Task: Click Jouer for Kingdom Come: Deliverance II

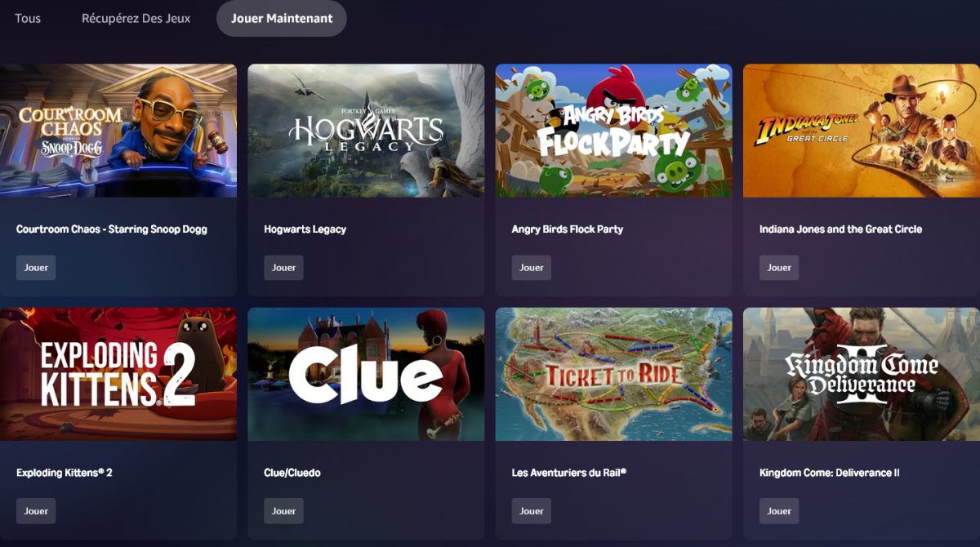Action: pyautogui.click(x=779, y=511)
